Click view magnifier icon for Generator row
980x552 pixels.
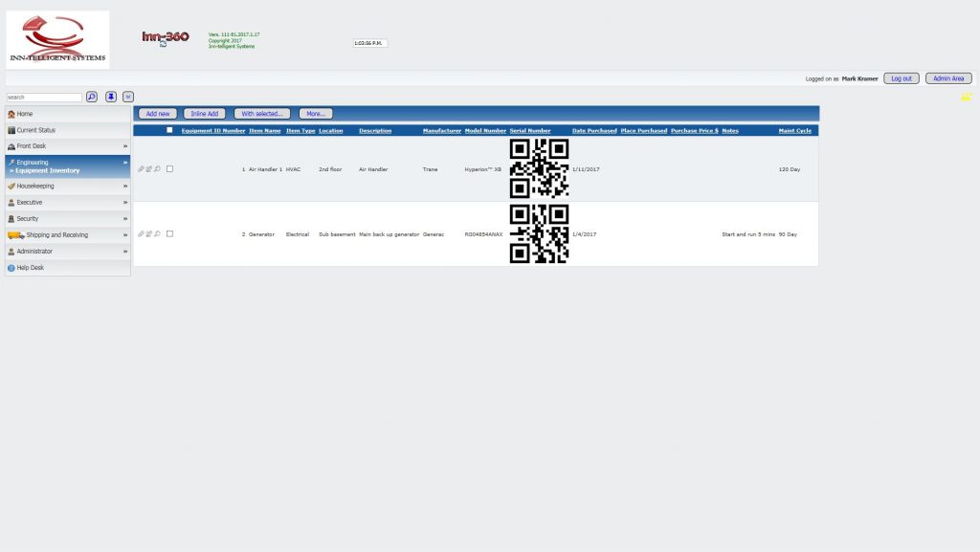click(x=158, y=234)
